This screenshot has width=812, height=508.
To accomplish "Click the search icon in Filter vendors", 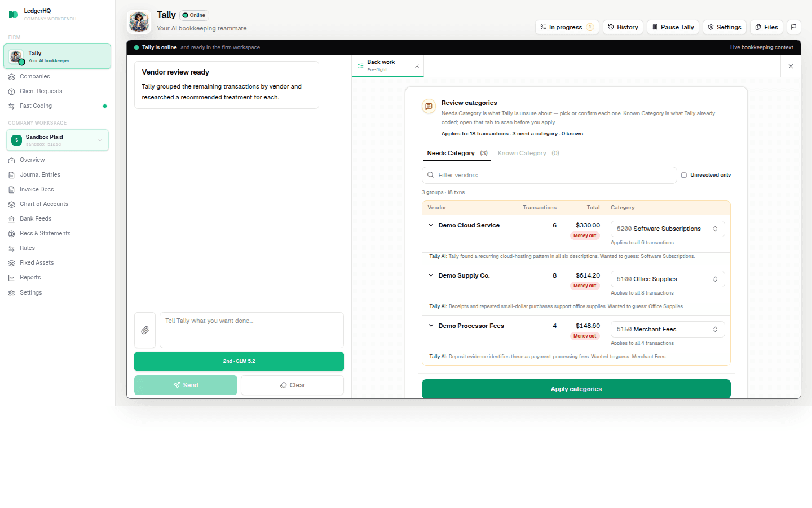I will coord(431,175).
